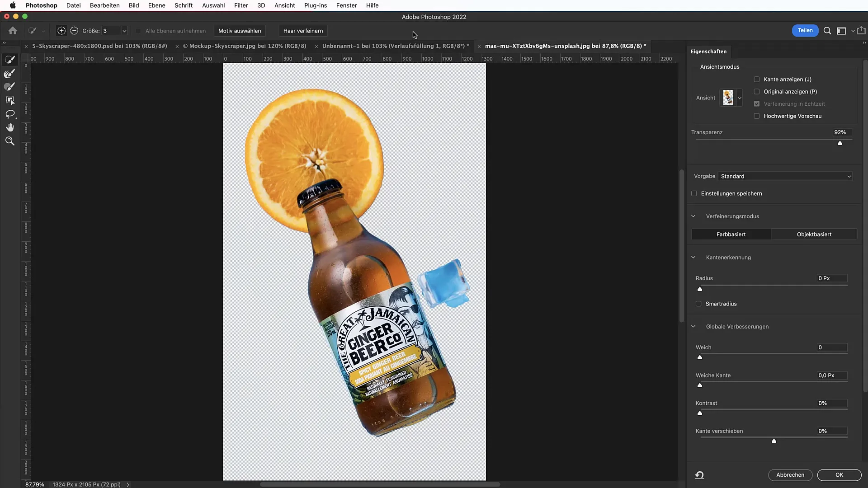Select the Refine Edge Brush tool
868x488 pixels.
(x=10, y=73)
